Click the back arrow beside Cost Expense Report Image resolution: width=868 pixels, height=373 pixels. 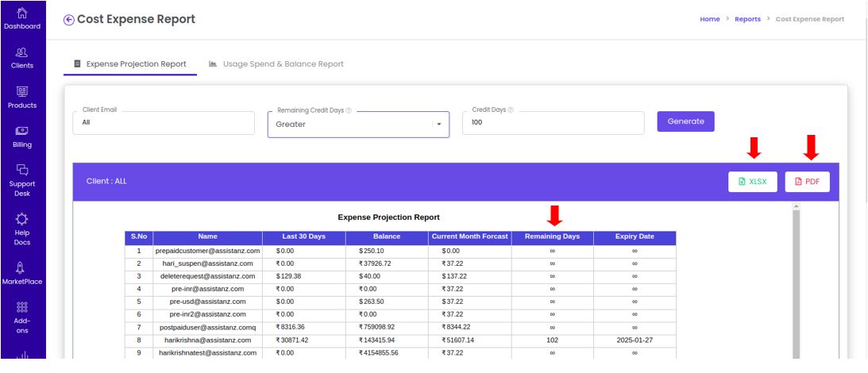pos(68,20)
